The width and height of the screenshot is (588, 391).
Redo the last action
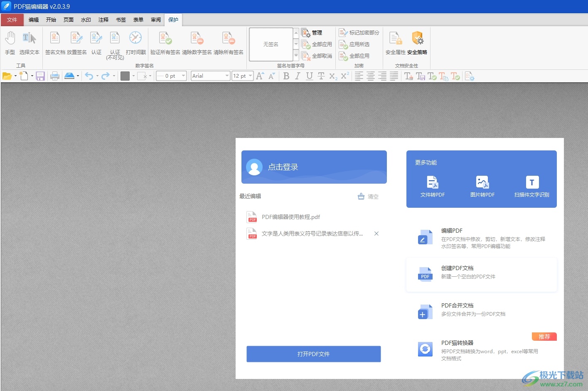click(106, 76)
